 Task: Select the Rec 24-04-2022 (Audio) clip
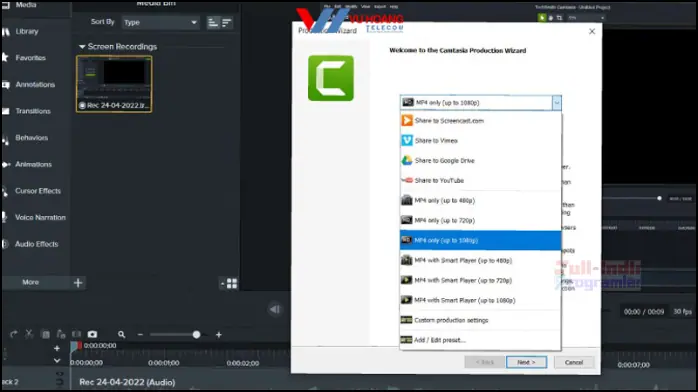(127, 382)
